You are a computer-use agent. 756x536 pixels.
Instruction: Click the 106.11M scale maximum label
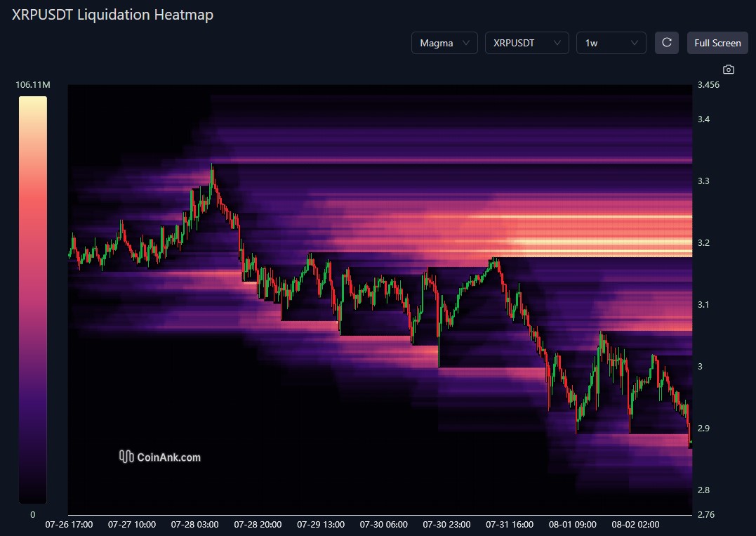click(33, 85)
